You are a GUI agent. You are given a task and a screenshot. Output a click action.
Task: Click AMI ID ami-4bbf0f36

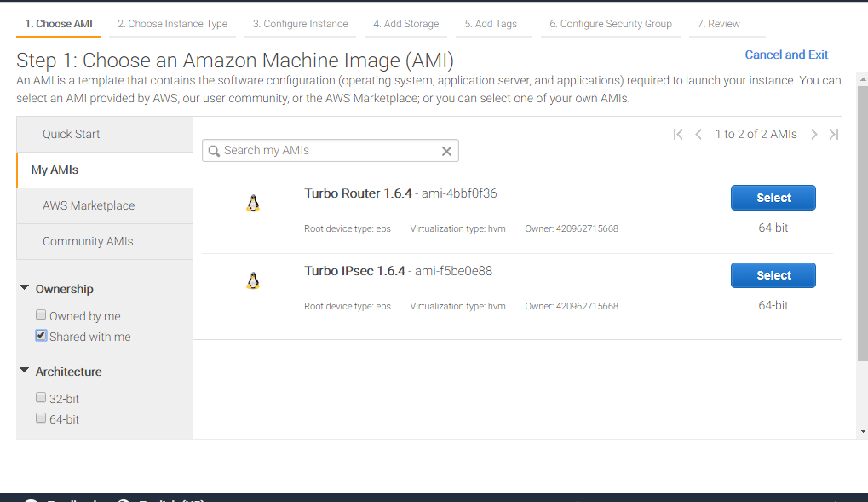459,193
